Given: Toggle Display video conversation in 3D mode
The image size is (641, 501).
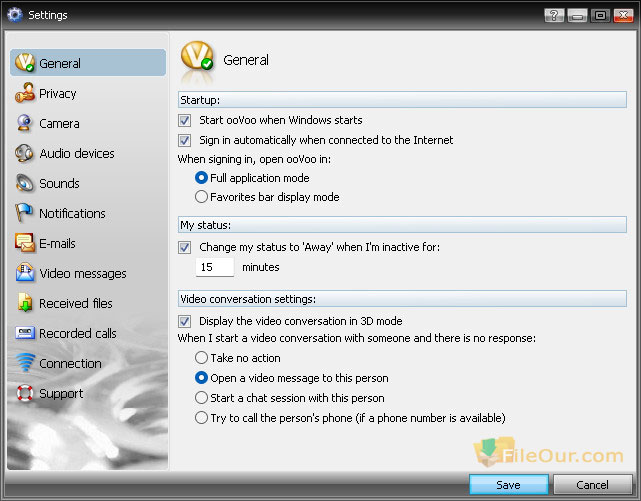Looking at the screenshot, I should [x=184, y=321].
